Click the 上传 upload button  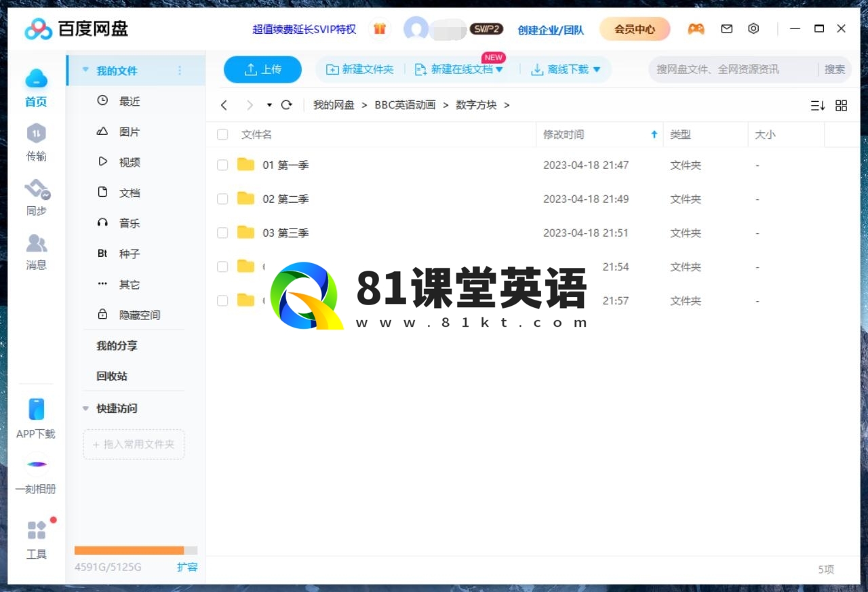coord(262,69)
